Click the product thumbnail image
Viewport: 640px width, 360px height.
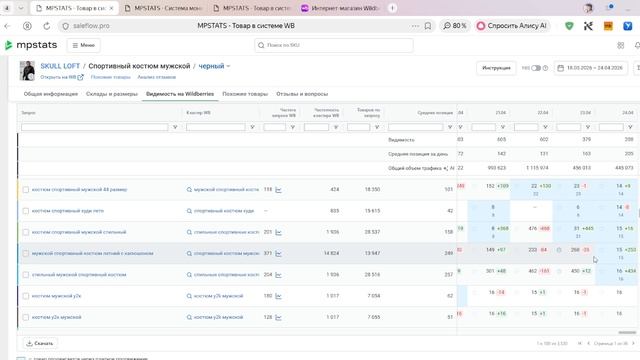[27, 71]
